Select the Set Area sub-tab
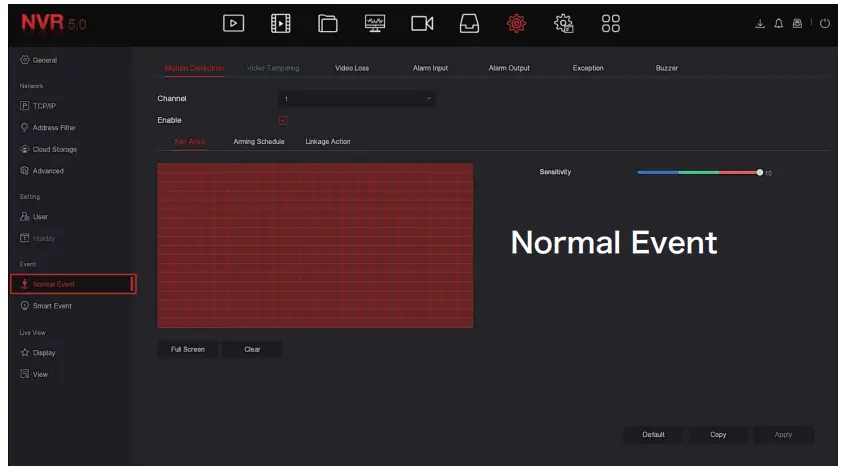The height and width of the screenshot is (475, 844). point(189,142)
